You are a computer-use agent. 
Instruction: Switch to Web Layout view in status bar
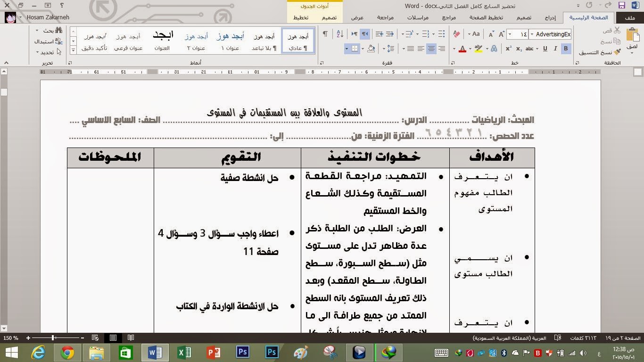(95, 338)
